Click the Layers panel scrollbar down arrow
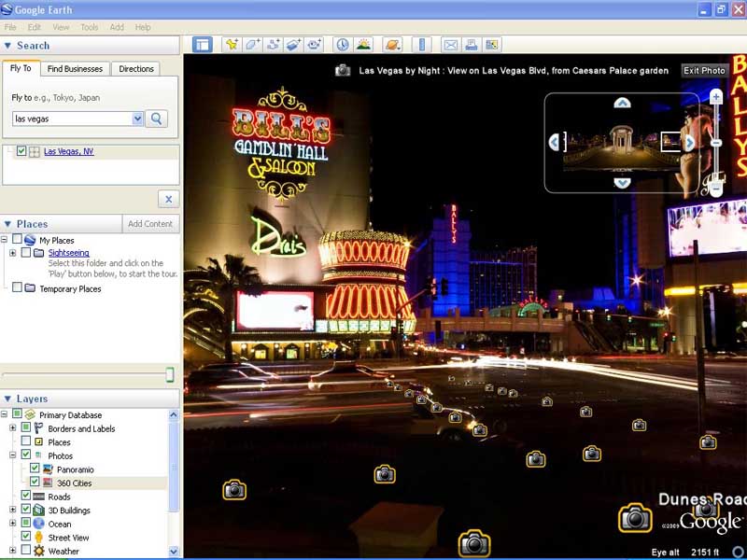The image size is (747, 560). point(174,552)
